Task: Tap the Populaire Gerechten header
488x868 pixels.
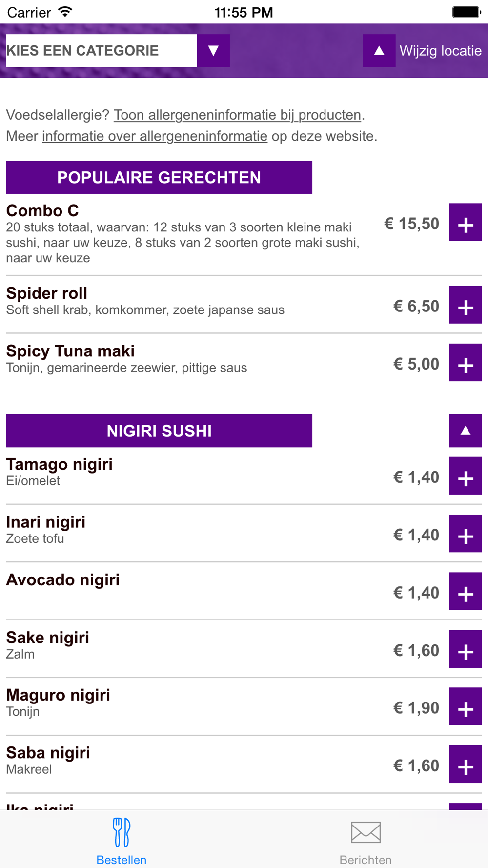Action: 159,177
